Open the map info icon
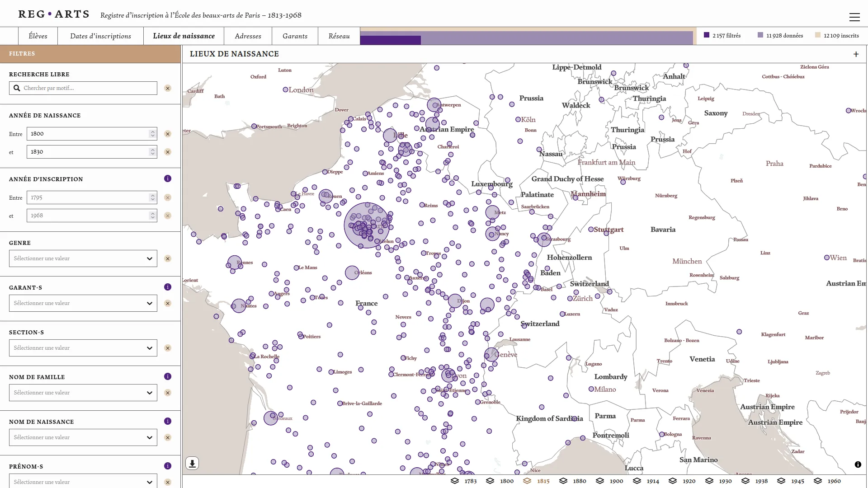 pyautogui.click(x=858, y=465)
